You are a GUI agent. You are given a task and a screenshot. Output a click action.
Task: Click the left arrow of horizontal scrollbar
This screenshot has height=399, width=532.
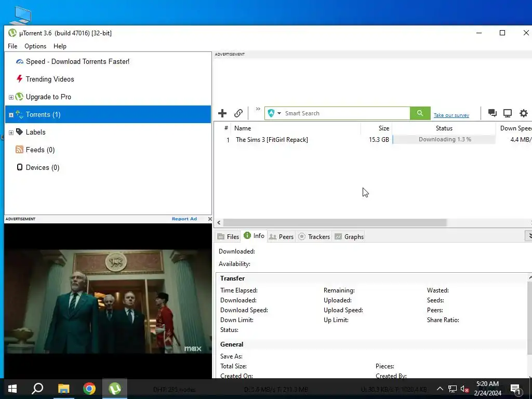coord(219,222)
